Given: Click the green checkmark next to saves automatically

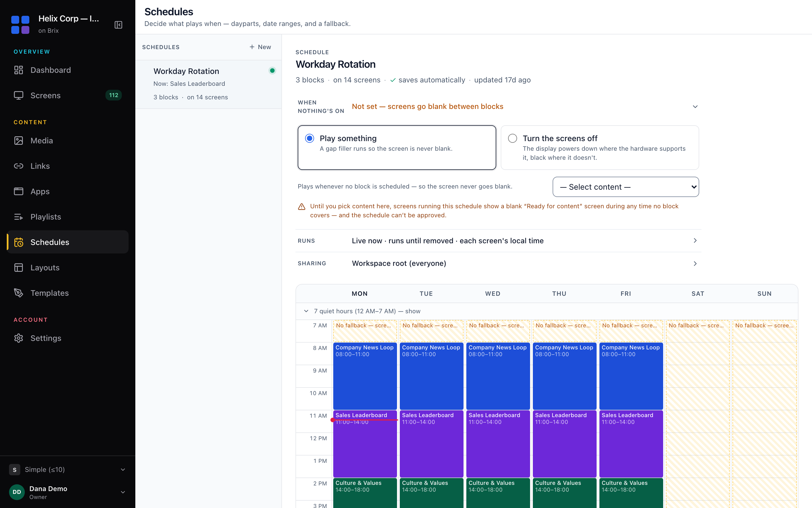Looking at the screenshot, I should tap(393, 80).
